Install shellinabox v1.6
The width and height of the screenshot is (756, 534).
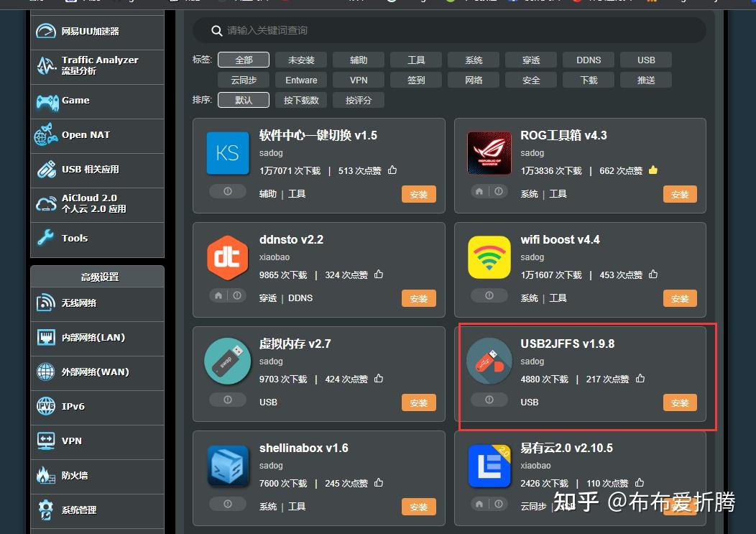click(x=418, y=507)
